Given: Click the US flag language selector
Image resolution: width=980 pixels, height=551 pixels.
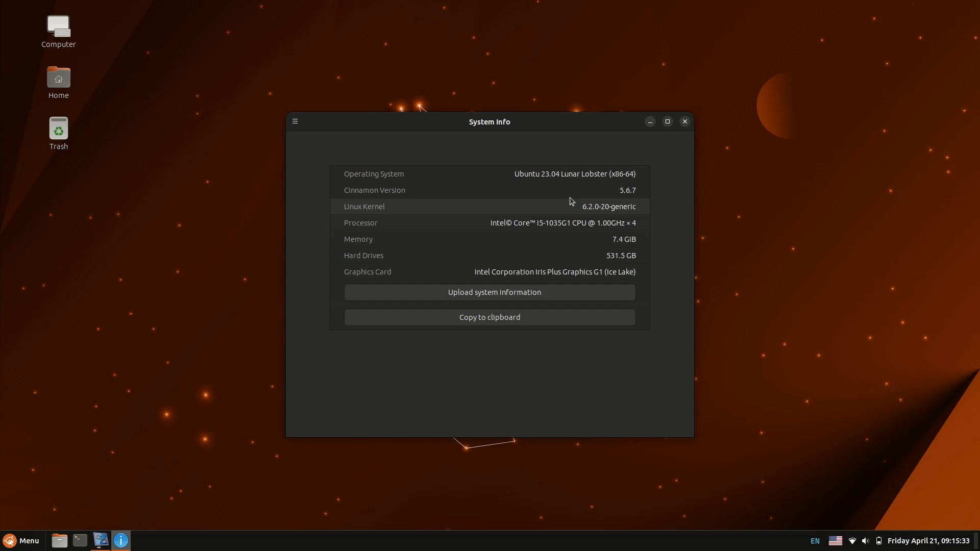Looking at the screenshot, I should point(836,541).
